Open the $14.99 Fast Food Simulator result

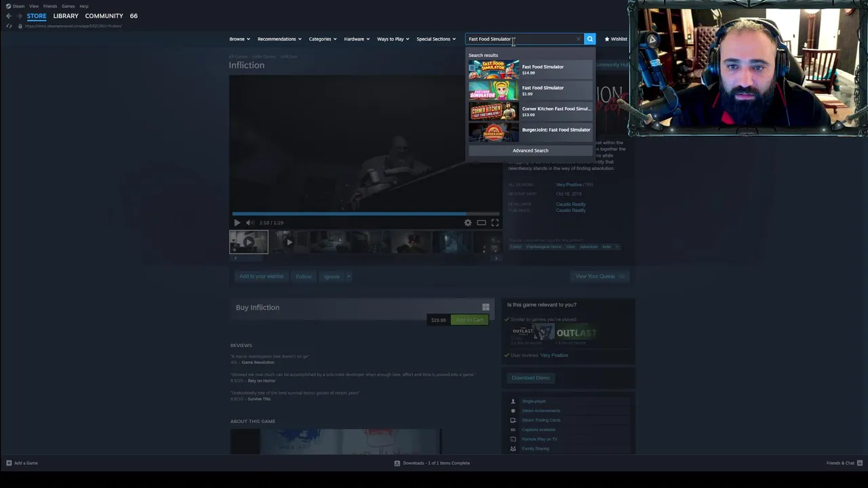click(x=530, y=69)
